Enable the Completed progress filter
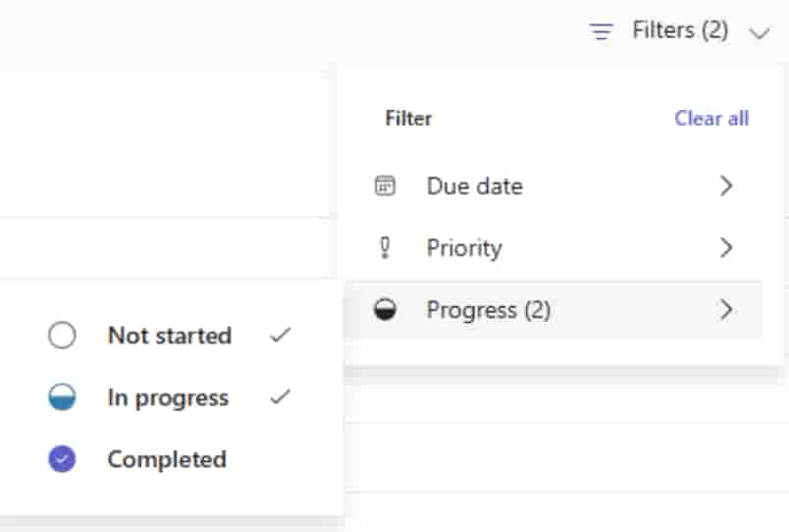 click(x=167, y=459)
